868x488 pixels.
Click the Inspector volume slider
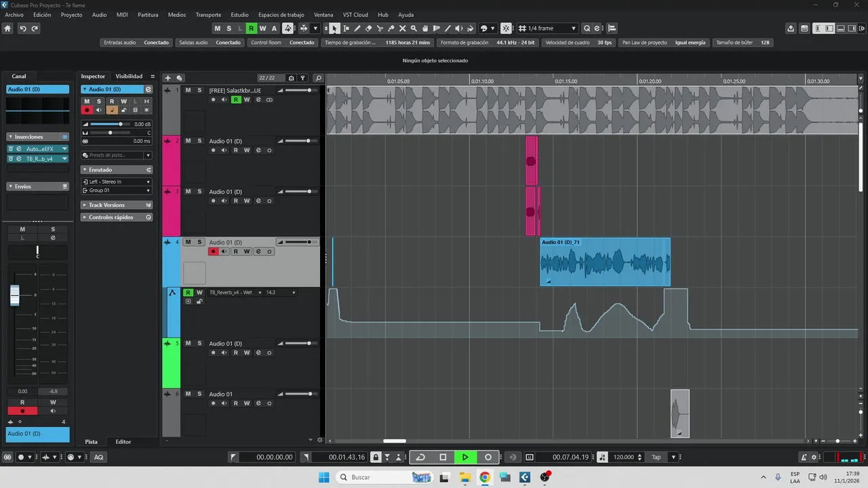click(x=107, y=124)
